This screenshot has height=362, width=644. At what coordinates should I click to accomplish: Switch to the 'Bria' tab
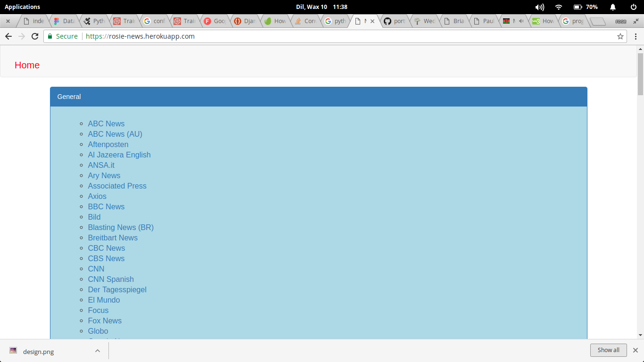point(455,21)
